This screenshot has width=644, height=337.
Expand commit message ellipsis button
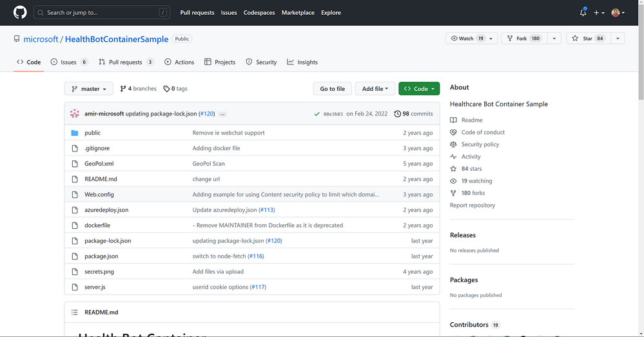click(222, 114)
